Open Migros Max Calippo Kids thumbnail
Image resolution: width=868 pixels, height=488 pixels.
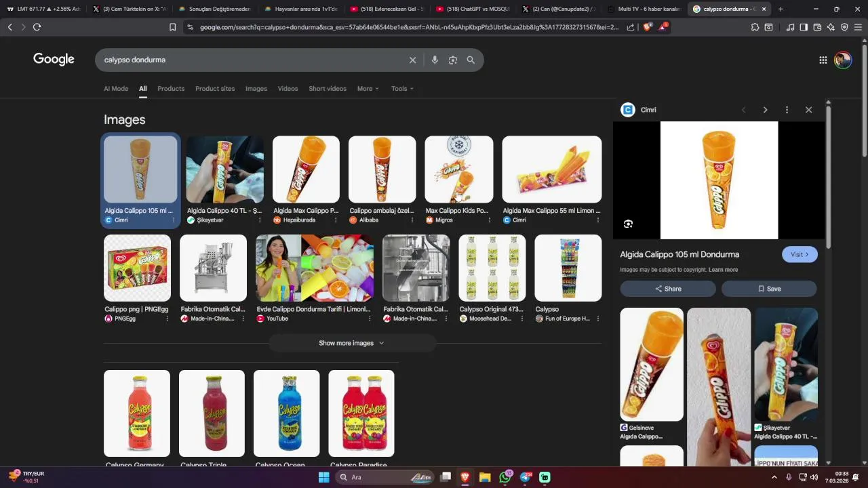pyautogui.click(x=458, y=169)
